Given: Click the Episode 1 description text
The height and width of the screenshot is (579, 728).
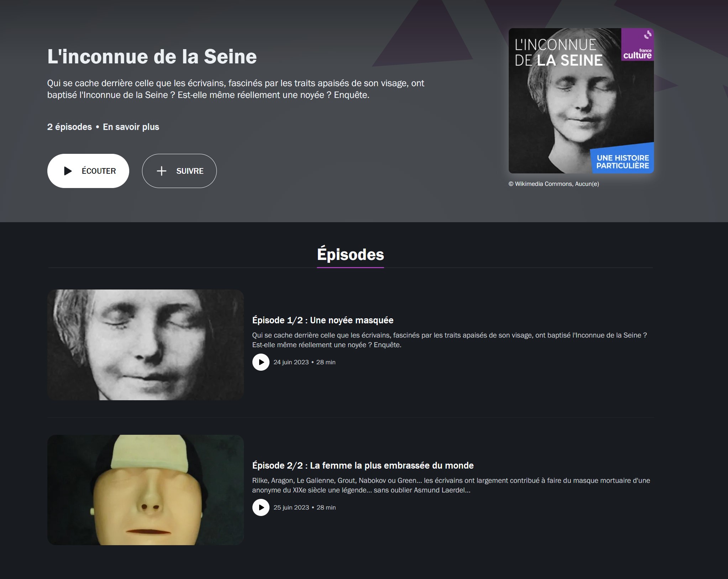Looking at the screenshot, I should coord(450,340).
